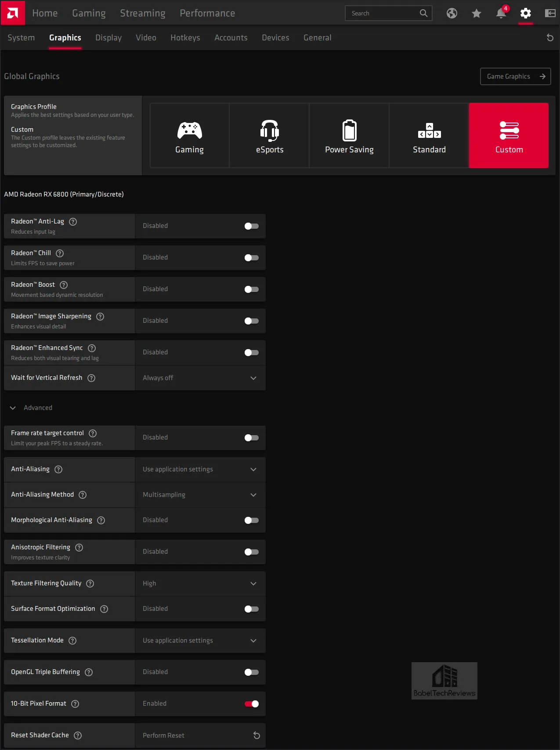Expand Texture Filtering Quality dropdown
The width and height of the screenshot is (560, 750).
point(200,584)
